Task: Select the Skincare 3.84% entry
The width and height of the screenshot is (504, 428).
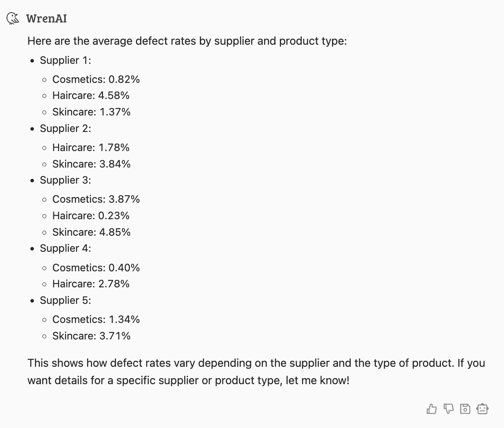Action: (x=91, y=164)
